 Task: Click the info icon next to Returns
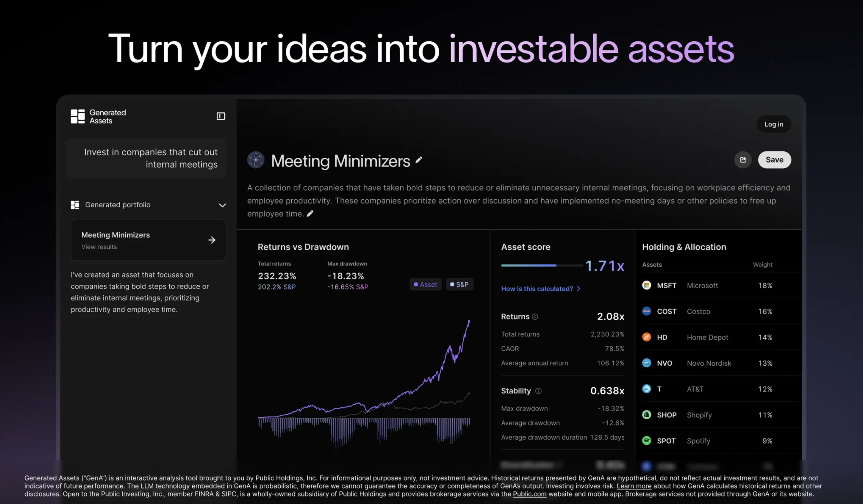tap(535, 317)
